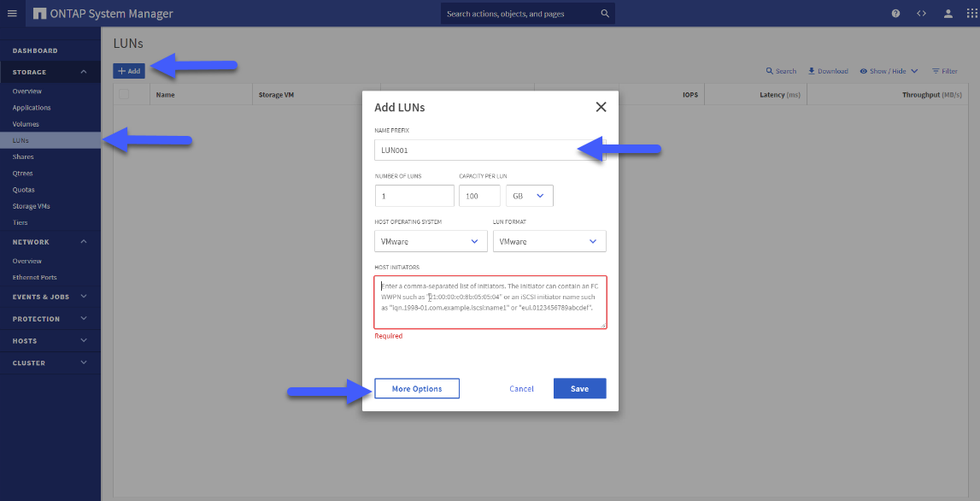Click the Capacity per LUN field

click(x=479, y=196)
